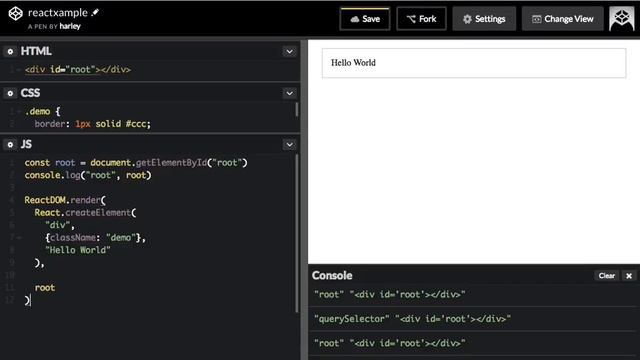640x360 pixels.
Task: Click the React.createElement( line
Action: (x=85, y=213)
